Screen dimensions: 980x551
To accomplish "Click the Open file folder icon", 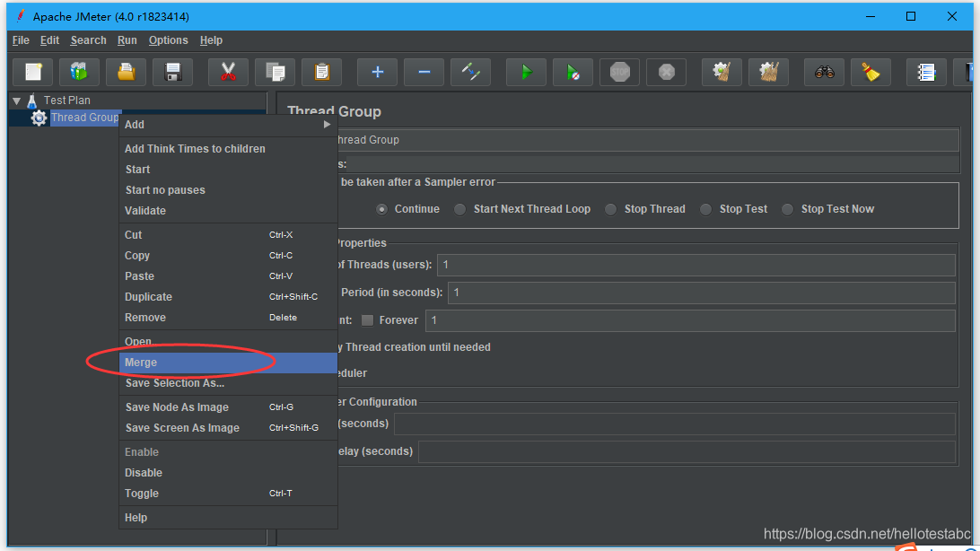I will (127, 73).
